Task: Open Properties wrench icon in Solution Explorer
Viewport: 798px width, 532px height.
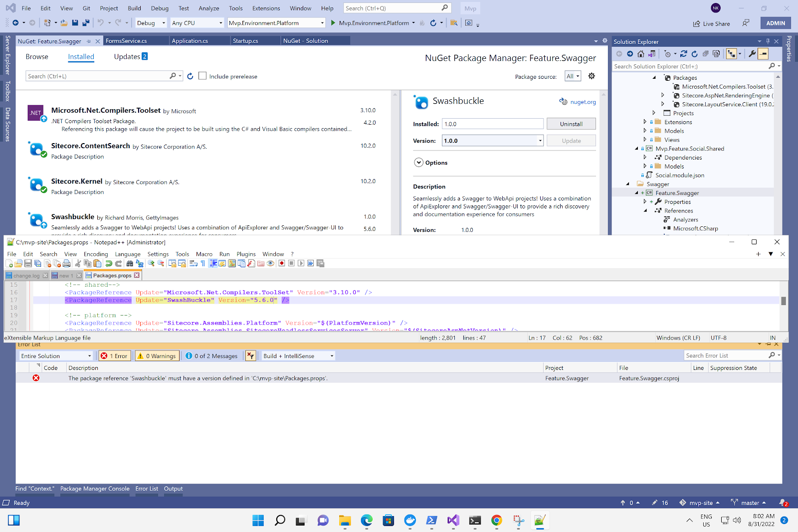Action: (x=753, y=54)
